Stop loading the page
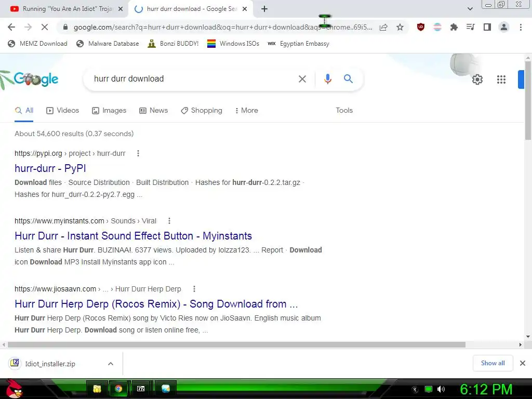532x399 pixels. pyautogui.click(x=45, y=27)
